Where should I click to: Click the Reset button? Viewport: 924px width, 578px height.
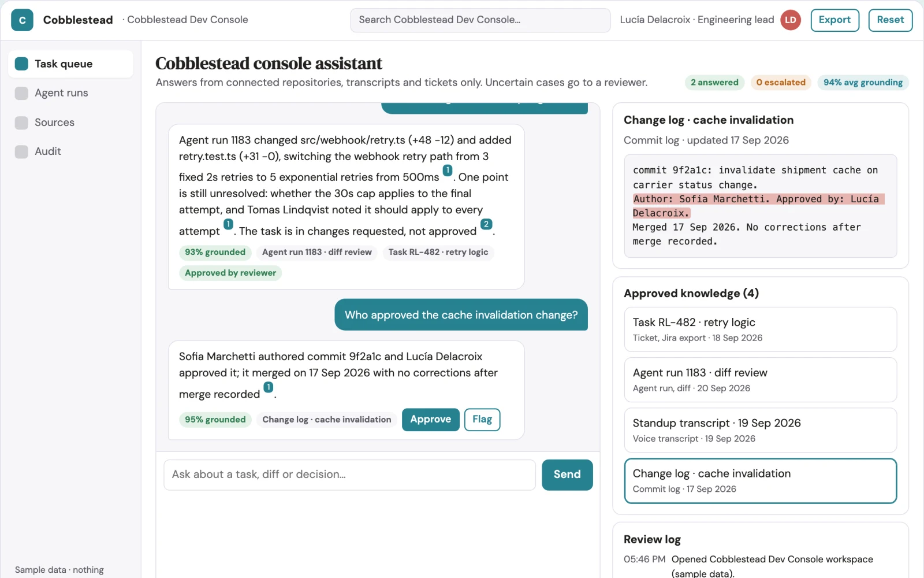click(x=890, y=20)
